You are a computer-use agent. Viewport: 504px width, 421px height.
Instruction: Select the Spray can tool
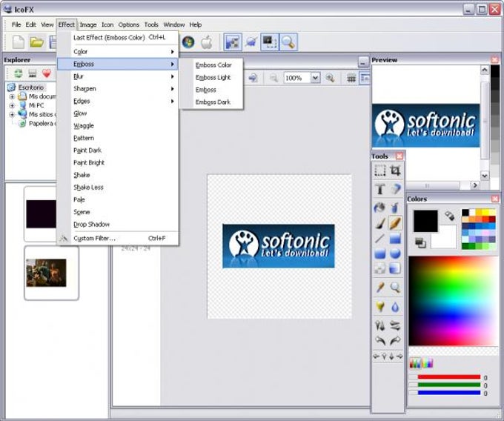[x=395, y=208]
